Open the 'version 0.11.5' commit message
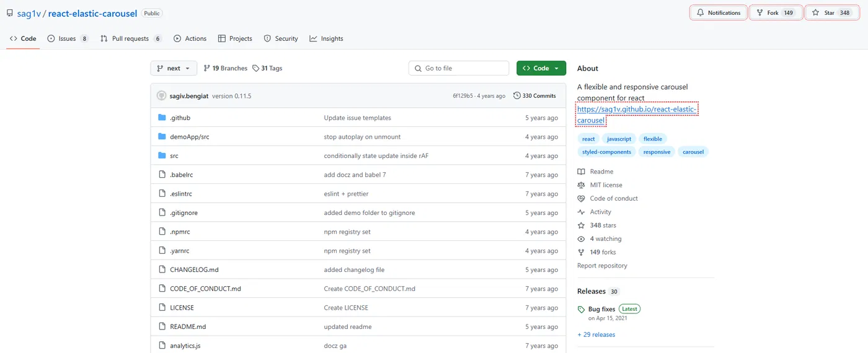This screenshot has height=353, width=868. (231, 96)
